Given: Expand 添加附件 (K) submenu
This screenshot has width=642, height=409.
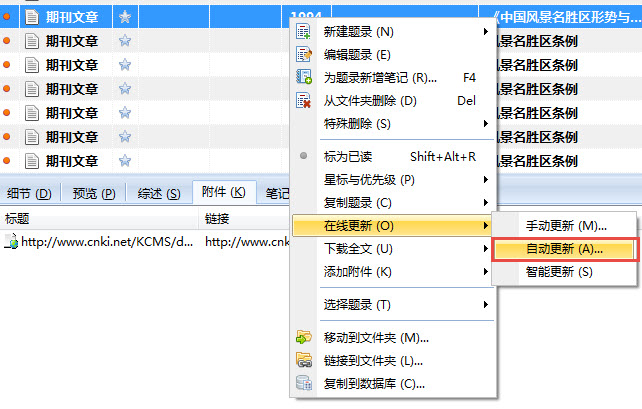Looking at the screenshot, I should (x=393, y=271).
